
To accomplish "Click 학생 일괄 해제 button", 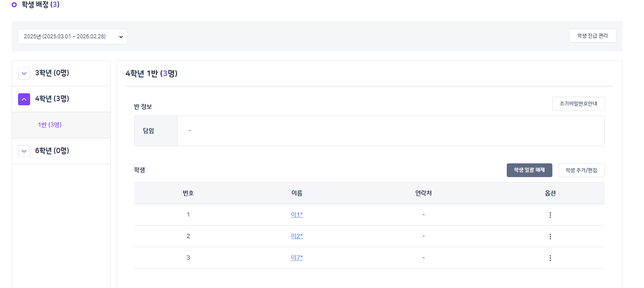I will [529, 170].
